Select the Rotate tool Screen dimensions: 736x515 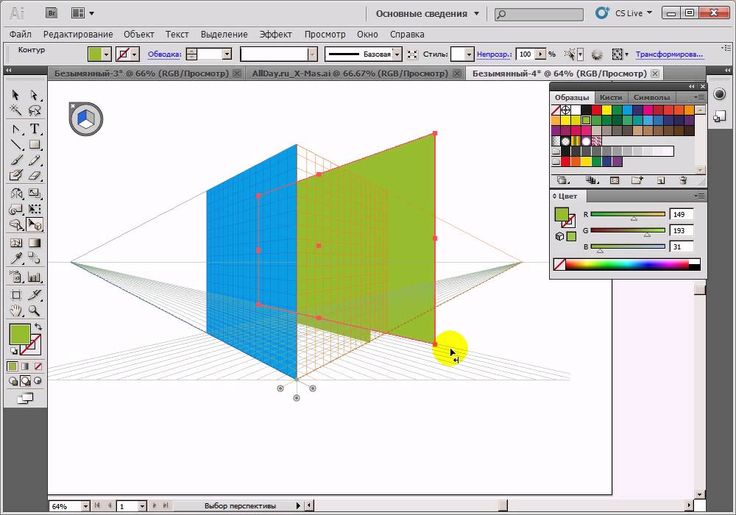15,193
